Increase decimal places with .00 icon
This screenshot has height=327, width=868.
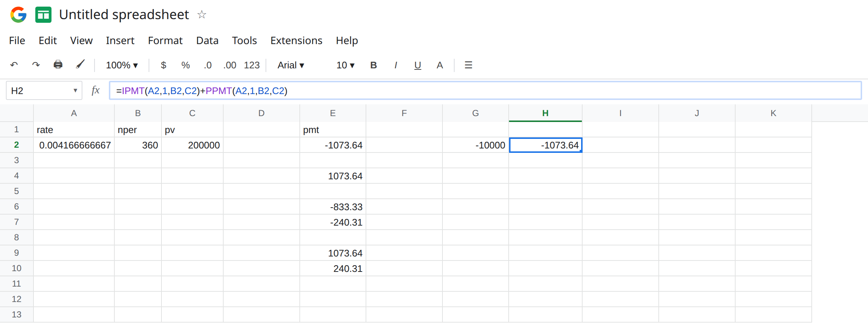click(230, 65)
